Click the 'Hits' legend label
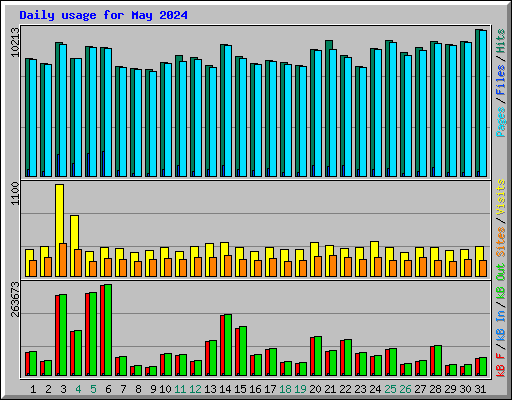Image resolution: width=512 pixels, height=400 pixels. (500, 41)
